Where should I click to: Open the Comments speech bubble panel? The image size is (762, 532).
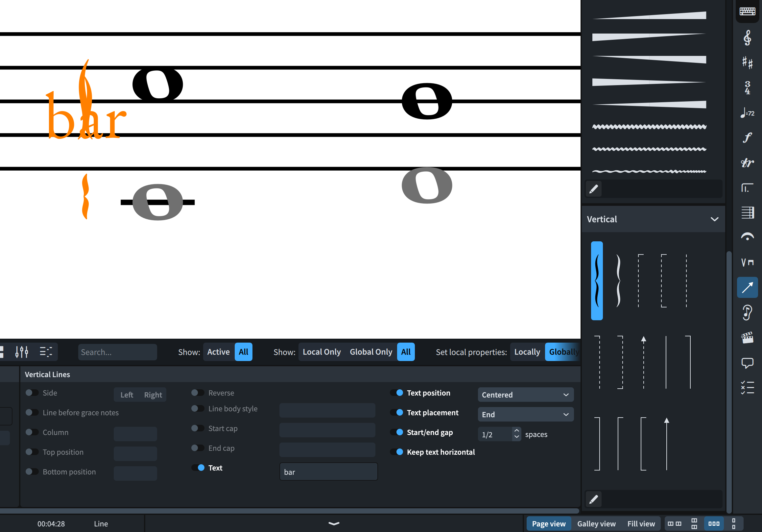click(747, 363)
